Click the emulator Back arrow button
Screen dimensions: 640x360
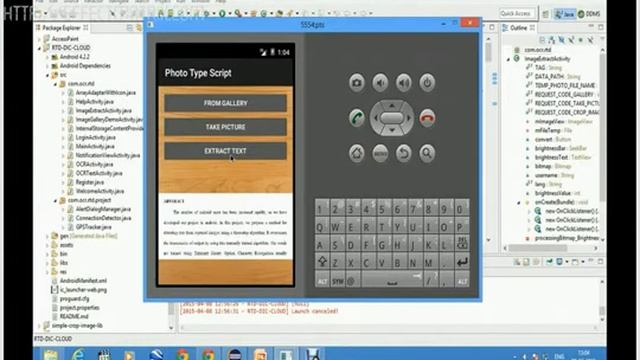[x=404, y=153]
